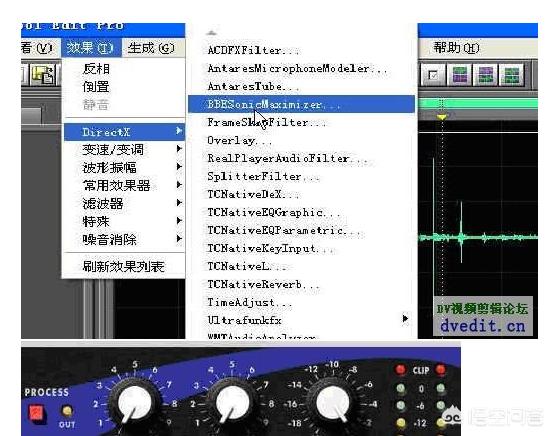This screenshot has height=436, width=554.
Task: Click the yellow OUT indicator light
Action: point(67,411)
